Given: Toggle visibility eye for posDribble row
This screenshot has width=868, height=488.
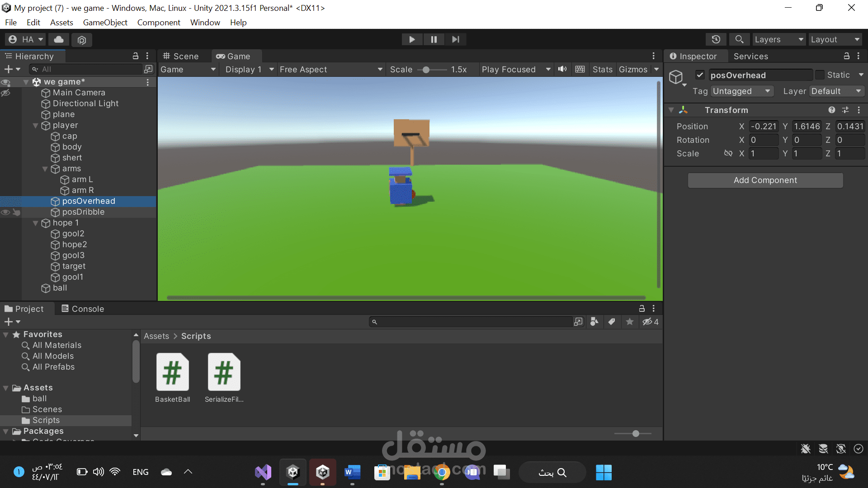Looking at the screenshot, I should click(x=5, y=212).
